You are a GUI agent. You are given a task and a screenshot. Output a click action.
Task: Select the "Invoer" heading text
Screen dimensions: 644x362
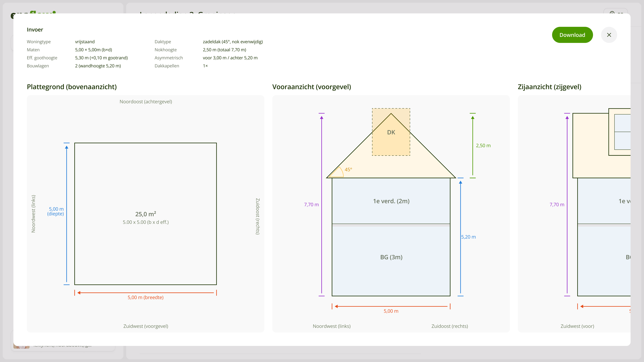35,30
